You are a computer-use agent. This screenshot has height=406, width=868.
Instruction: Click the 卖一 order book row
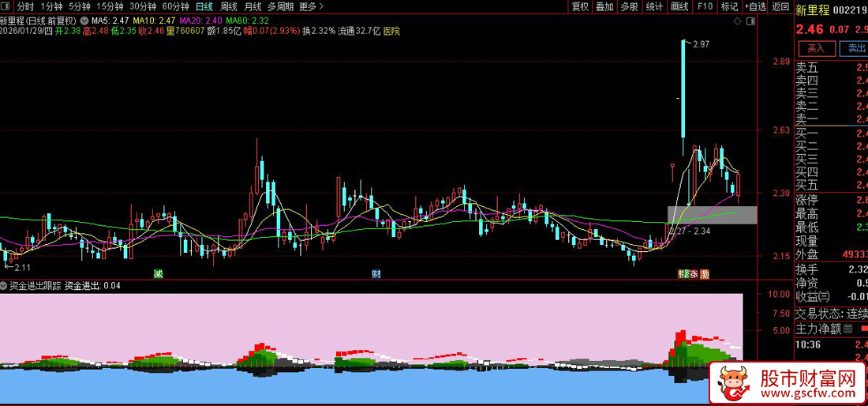pyautogui.click(x=832, y=119)
